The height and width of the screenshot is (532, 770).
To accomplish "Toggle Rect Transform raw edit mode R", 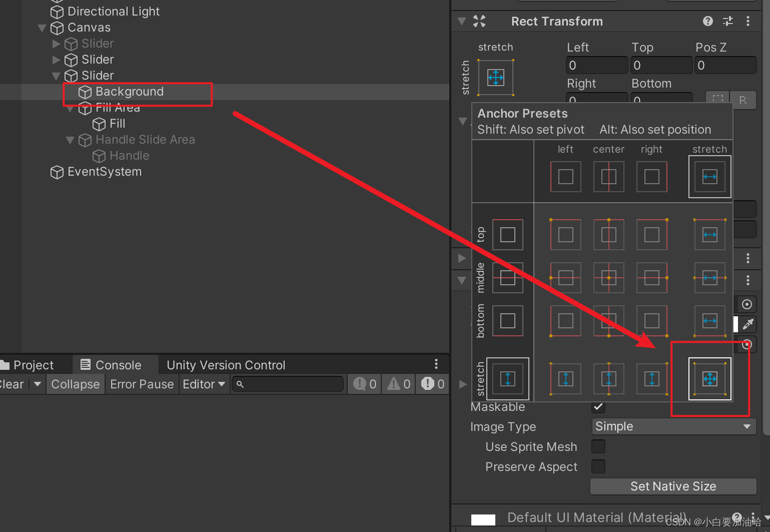I will (x=743, y=100).
